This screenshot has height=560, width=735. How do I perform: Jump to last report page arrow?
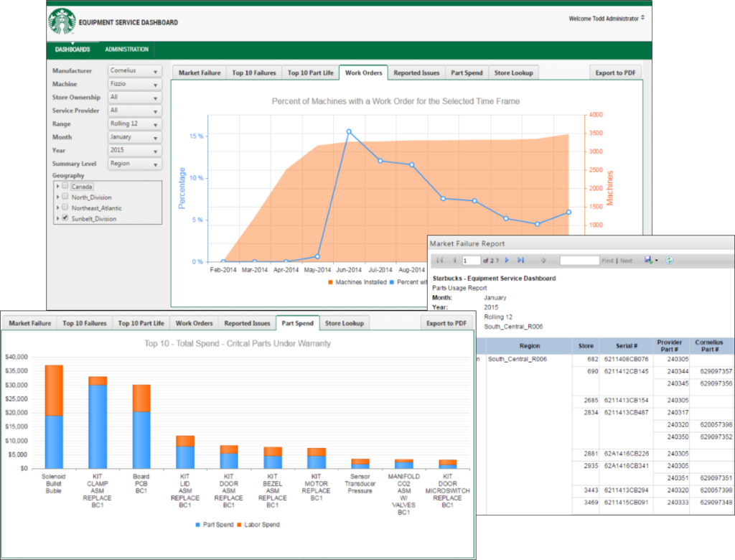pyautogui.click(x=520, y=261)
